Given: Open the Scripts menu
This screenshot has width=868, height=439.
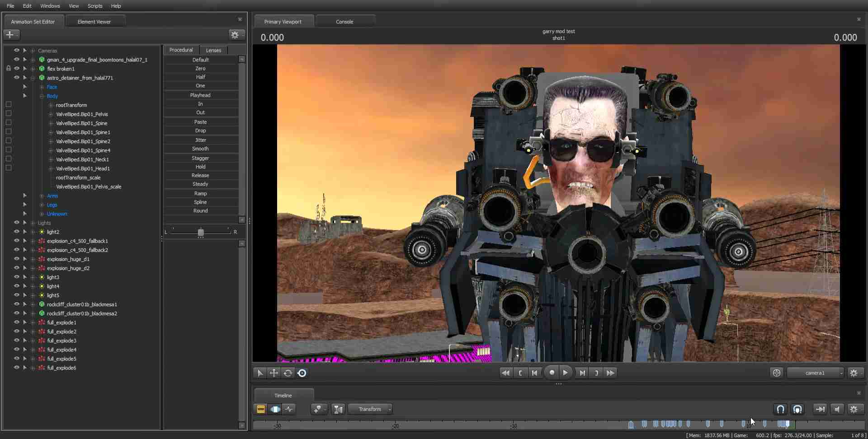Looking at the screenshot, I should click(x=95, y=6).
